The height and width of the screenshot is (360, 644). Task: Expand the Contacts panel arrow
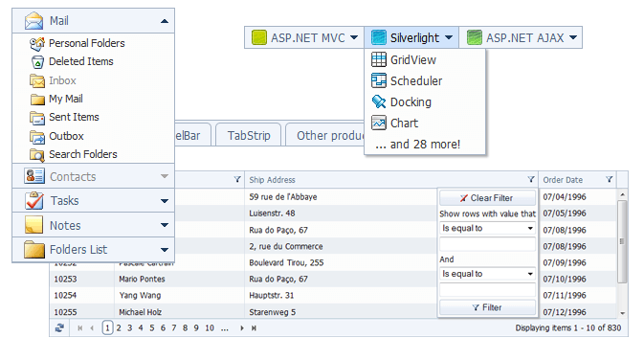pyautogui.click(x=165, y=176)
